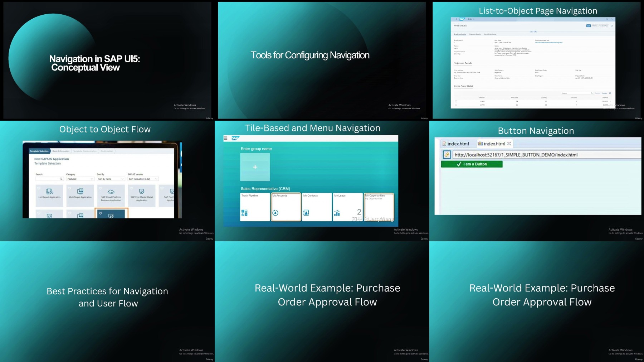Click the Delete button beside Edit
The image size is (644, 362).
[x=595, y=26]
